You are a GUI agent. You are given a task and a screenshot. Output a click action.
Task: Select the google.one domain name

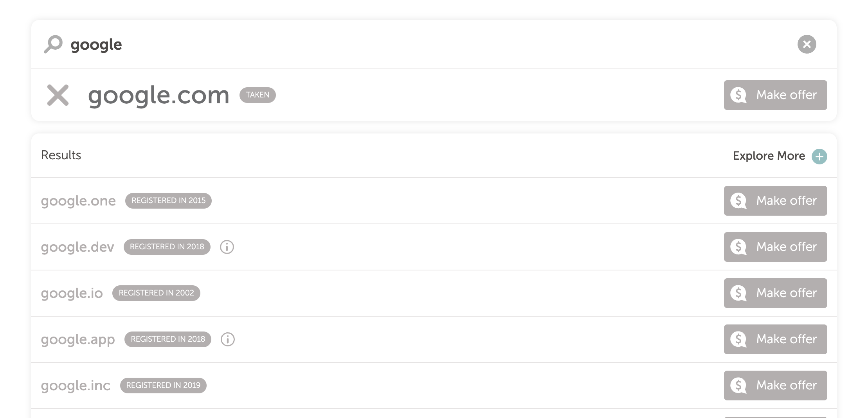pos(78,201)
